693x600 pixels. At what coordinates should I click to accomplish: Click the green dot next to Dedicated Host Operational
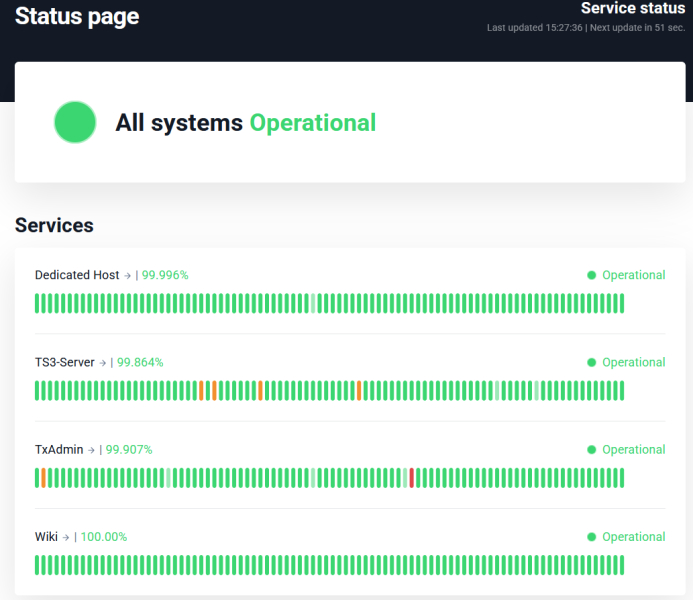coord(592,275)
